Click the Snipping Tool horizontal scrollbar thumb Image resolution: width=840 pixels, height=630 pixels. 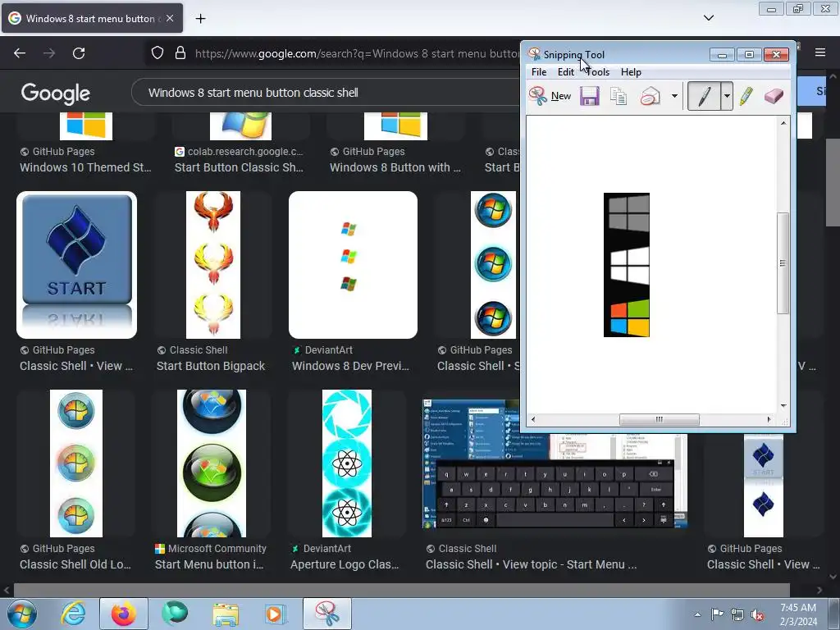660,419
